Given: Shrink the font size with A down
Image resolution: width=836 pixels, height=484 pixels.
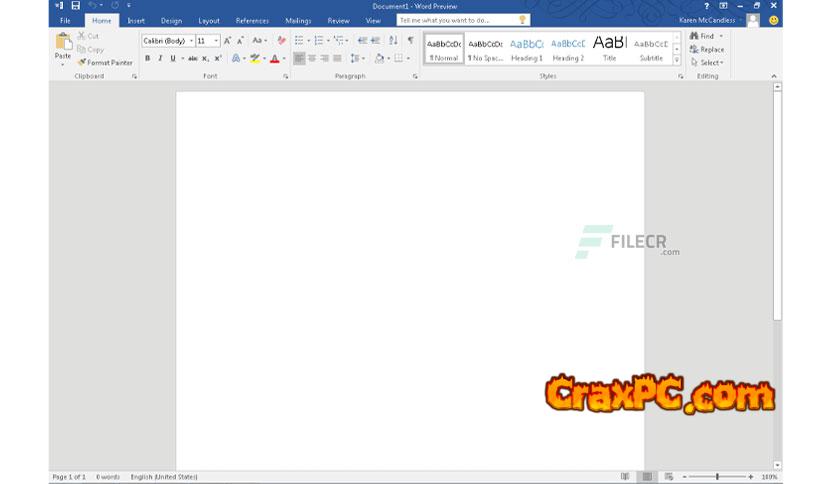Looking at the screenshot, I should (240, 41).
